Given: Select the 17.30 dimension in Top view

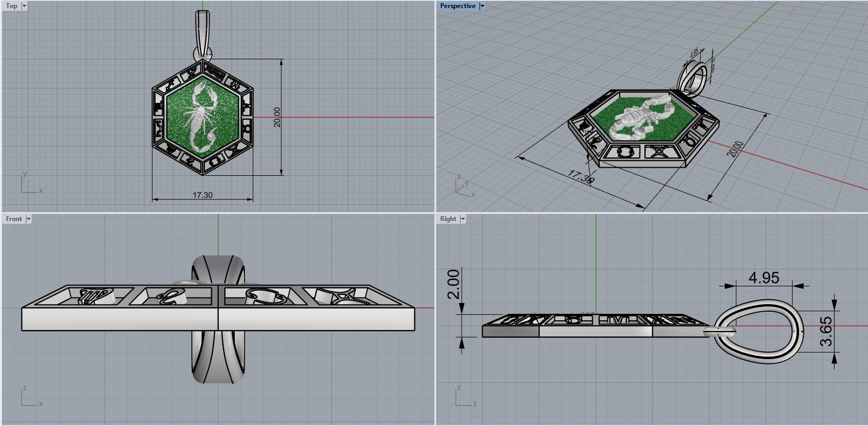Looking at the screenshot, I should (203, 195).
